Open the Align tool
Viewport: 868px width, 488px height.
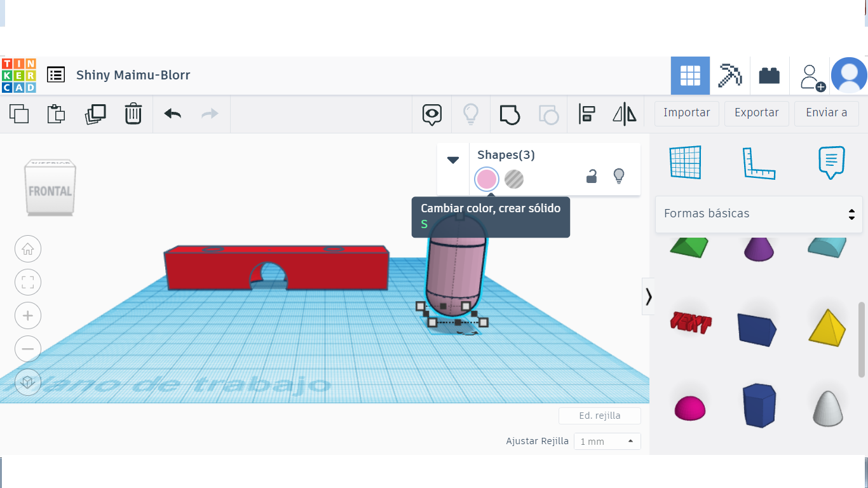click(587, 114)
